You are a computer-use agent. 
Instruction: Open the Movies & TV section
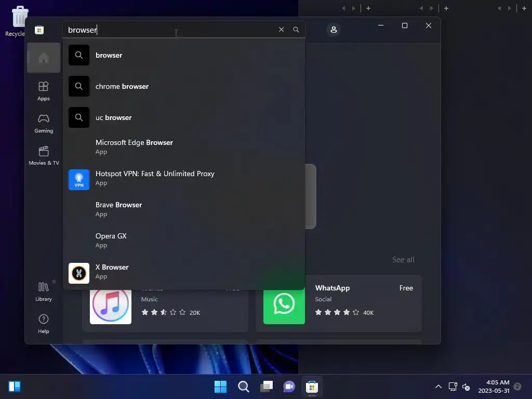click(44, 155)
